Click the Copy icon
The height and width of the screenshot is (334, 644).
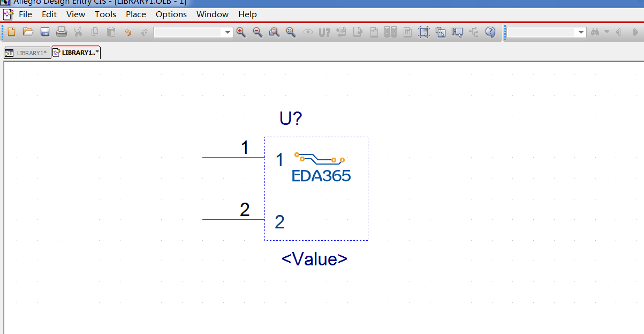[x=95, y=32]
